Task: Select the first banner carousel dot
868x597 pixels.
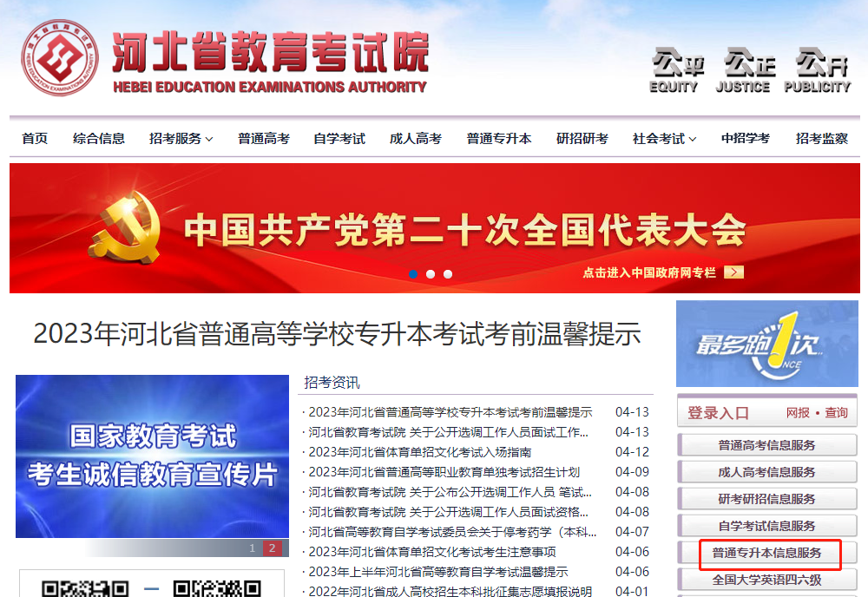Action: pyautogui.click(x=413, y=274)
